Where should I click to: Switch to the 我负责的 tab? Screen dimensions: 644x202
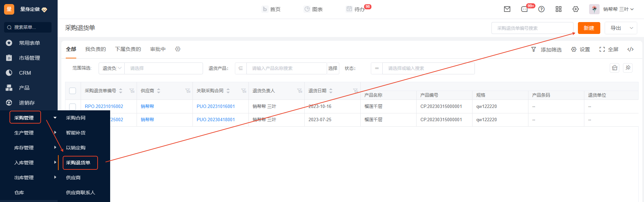coord(96,49)
